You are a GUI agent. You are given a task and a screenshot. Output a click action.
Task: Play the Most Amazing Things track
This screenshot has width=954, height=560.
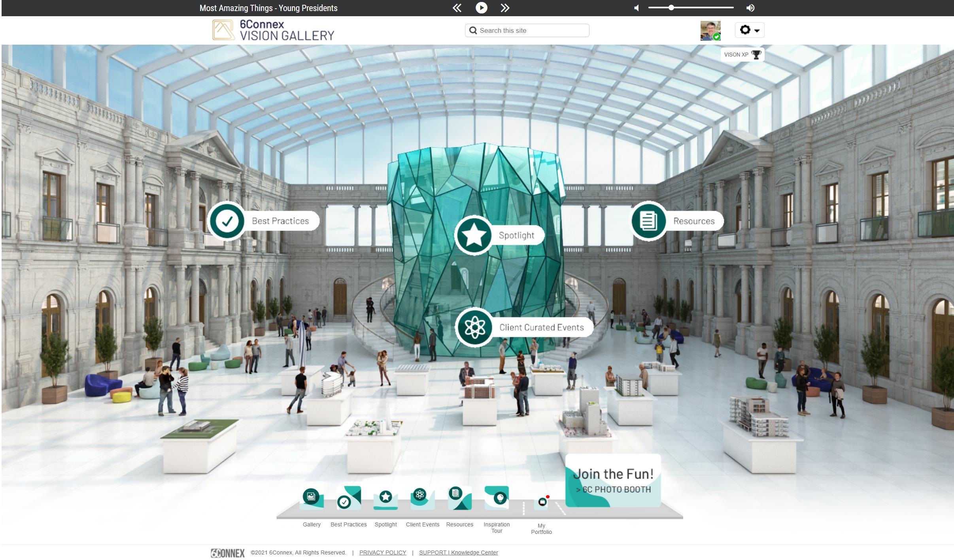point(481,8)
